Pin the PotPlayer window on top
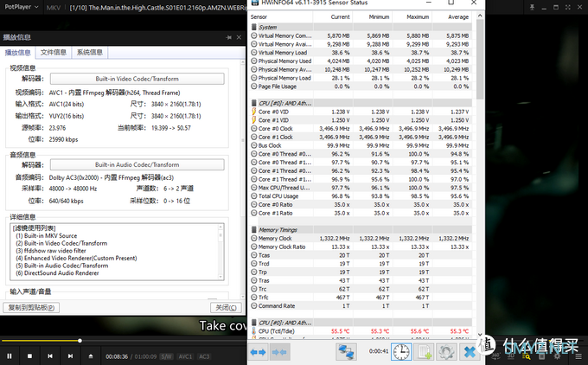Image resolution: width=588 pixels, height=365 pixels. pos(532,7)
